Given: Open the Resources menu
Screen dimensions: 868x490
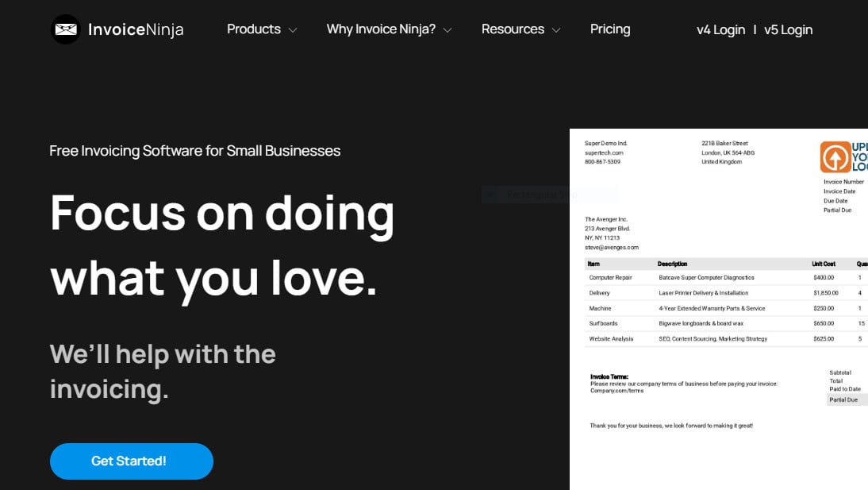Looking at the screenshot, I should click(513, 29).
